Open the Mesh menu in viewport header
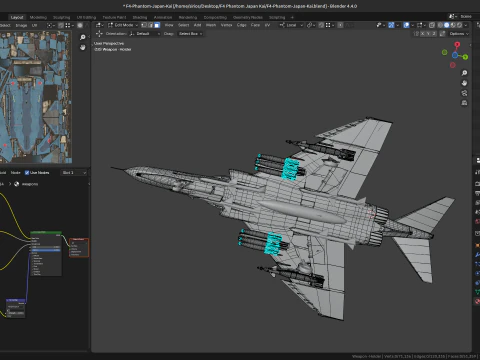 tap(211, 25)
